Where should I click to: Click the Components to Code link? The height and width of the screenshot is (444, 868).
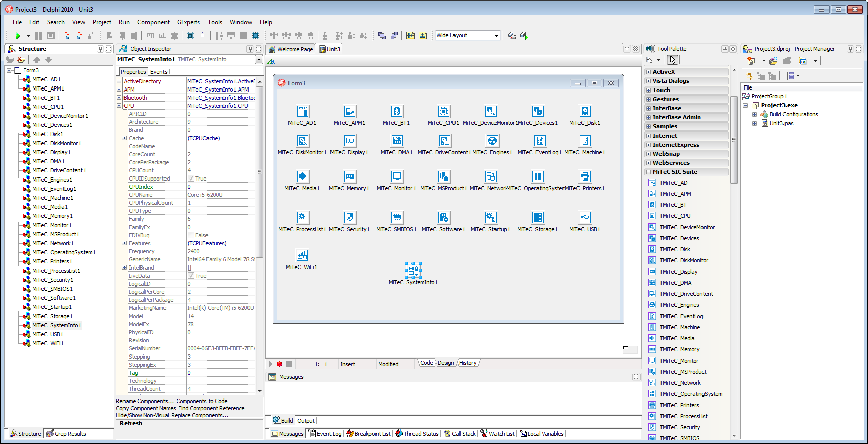point(202,401)
